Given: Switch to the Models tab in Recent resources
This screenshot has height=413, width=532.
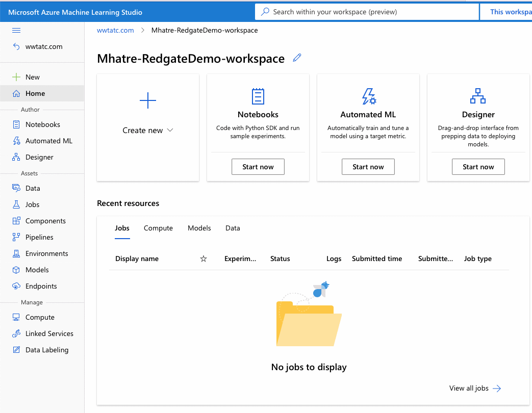Looking at the screenshot, I should click(199, 228).
